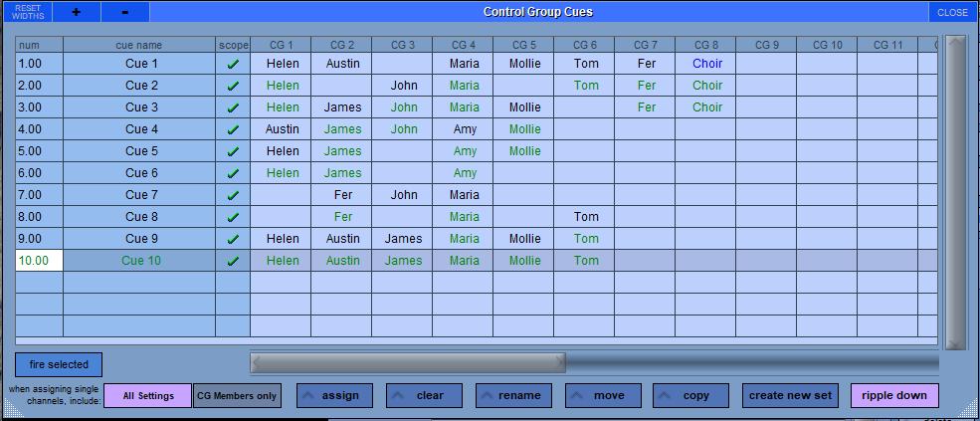Select CG Members only option
The width and height of the screenshot is (980, 421).
pyautogui.click(x=237, y=395)
